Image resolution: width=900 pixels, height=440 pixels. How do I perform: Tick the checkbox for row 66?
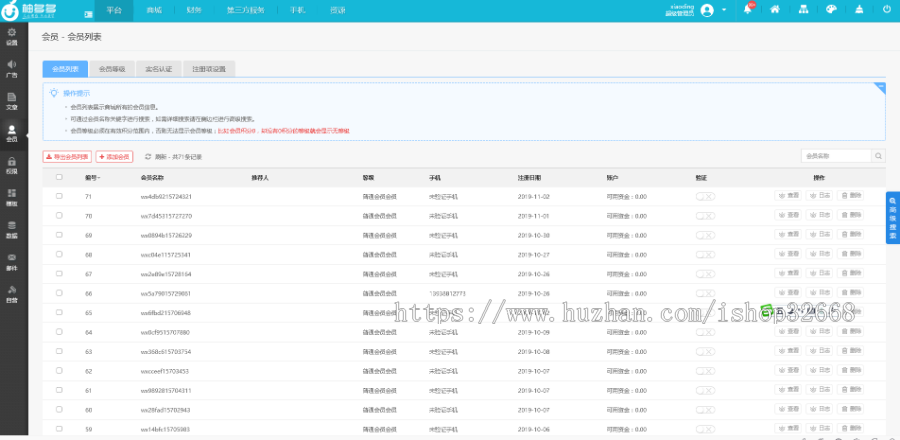click(x=59, y=293)
